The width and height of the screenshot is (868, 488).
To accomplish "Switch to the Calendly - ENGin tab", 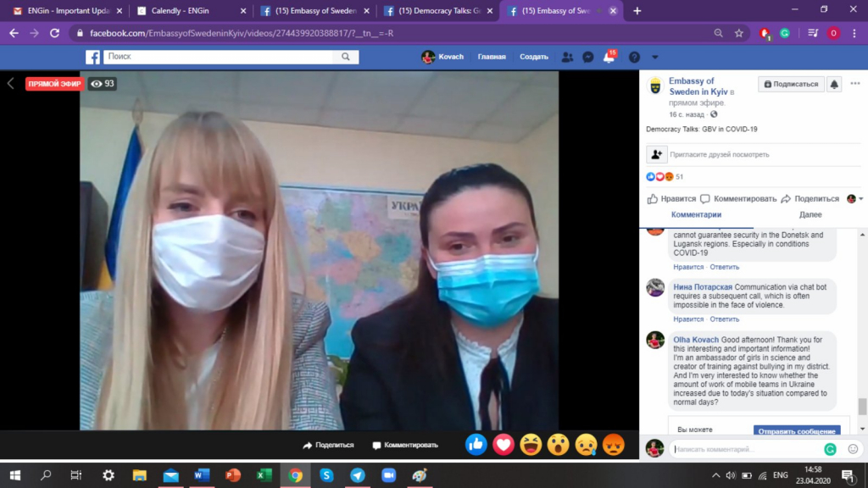I will pos(192,10).
